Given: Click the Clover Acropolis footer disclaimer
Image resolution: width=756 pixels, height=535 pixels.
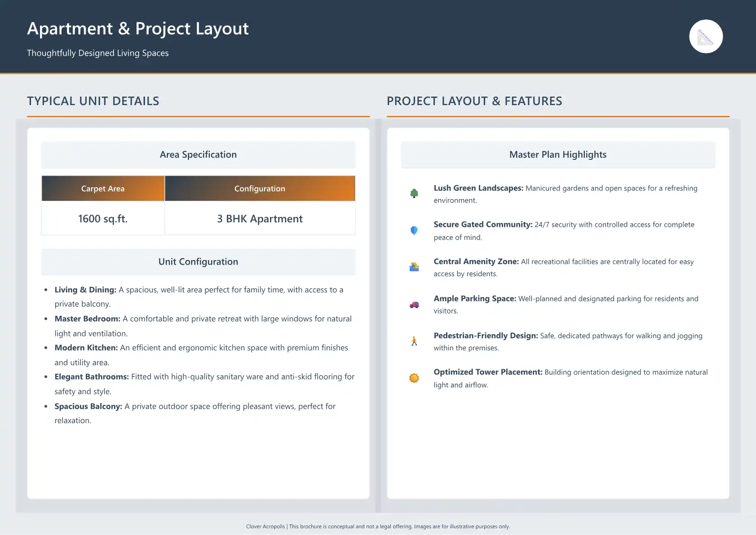Looking at the screenshot, I should [x=378, y=526].
